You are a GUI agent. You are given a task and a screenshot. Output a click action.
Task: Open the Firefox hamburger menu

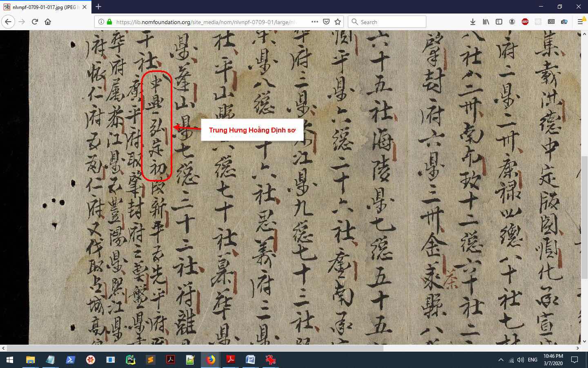click(580, 22)
